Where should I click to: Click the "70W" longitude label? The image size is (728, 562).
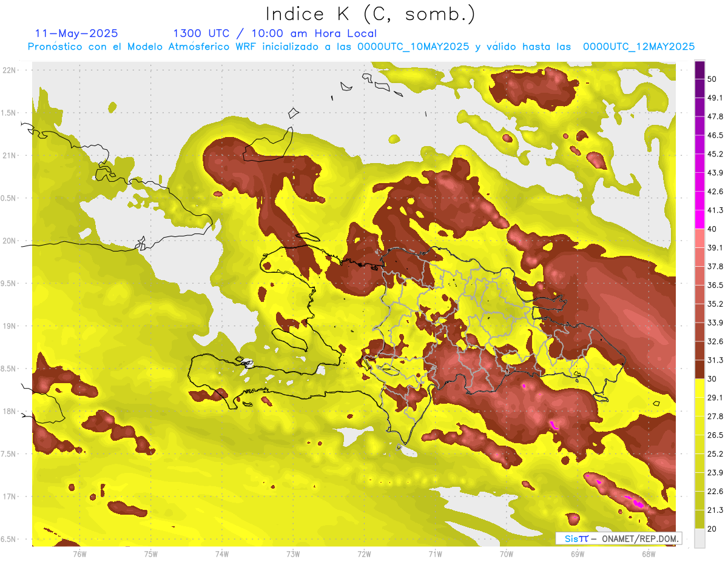click(x=507, y=554)
